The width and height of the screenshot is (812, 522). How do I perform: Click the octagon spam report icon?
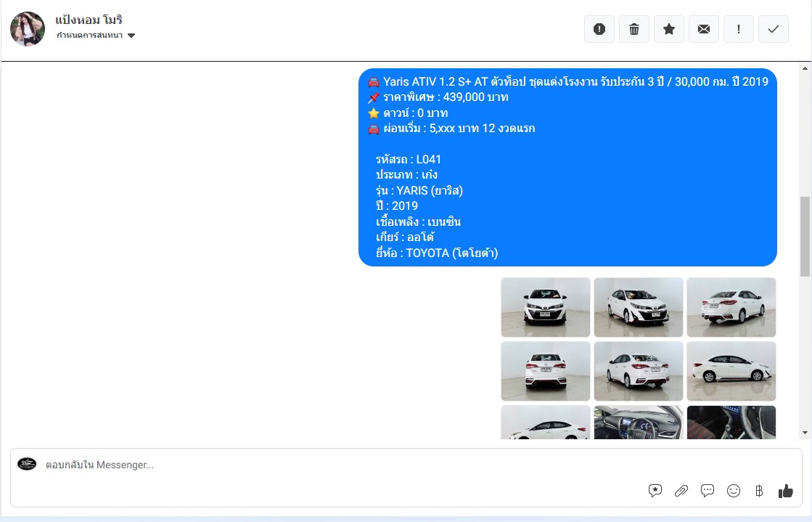tap(599, 29)
